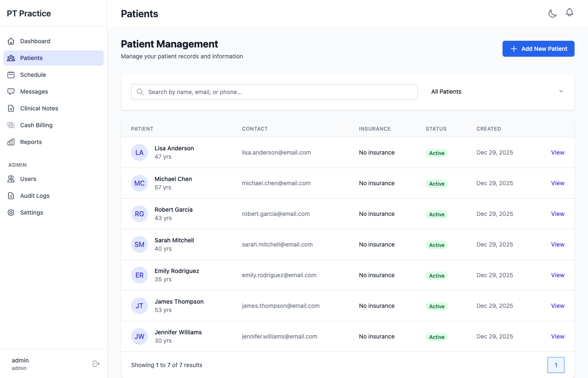Expand the patient status filter chevron

pyautogui.click(x=561, y=91)
